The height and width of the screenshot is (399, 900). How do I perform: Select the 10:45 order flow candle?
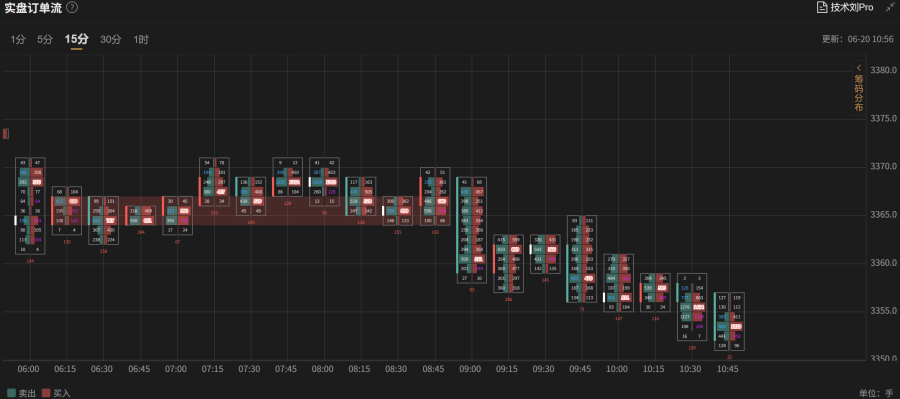tap(729, 321)
